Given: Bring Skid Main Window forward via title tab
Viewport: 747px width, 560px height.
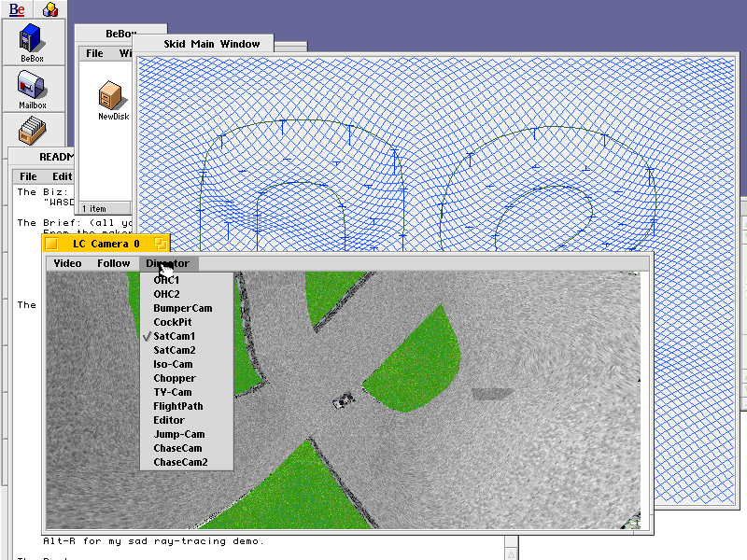Looking at the screenshot, I should [204, 44].
